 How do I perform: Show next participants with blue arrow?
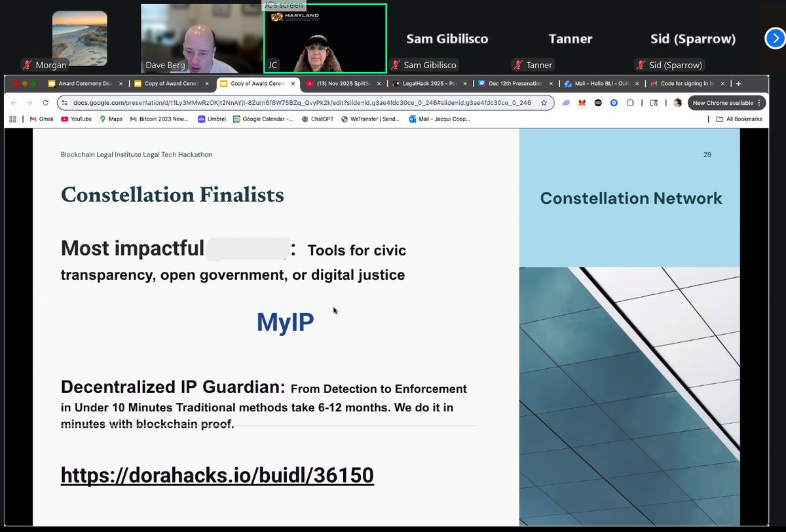(x=775, y=39)
